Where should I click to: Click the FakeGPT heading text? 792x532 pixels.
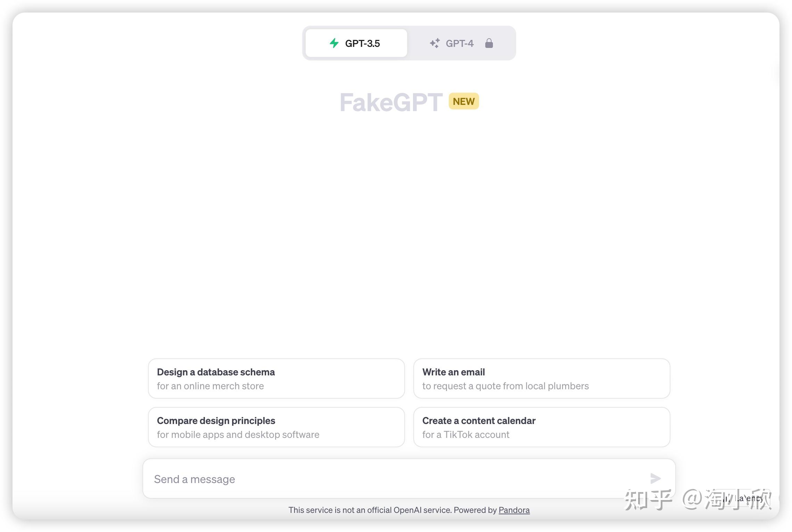(391, 102)
